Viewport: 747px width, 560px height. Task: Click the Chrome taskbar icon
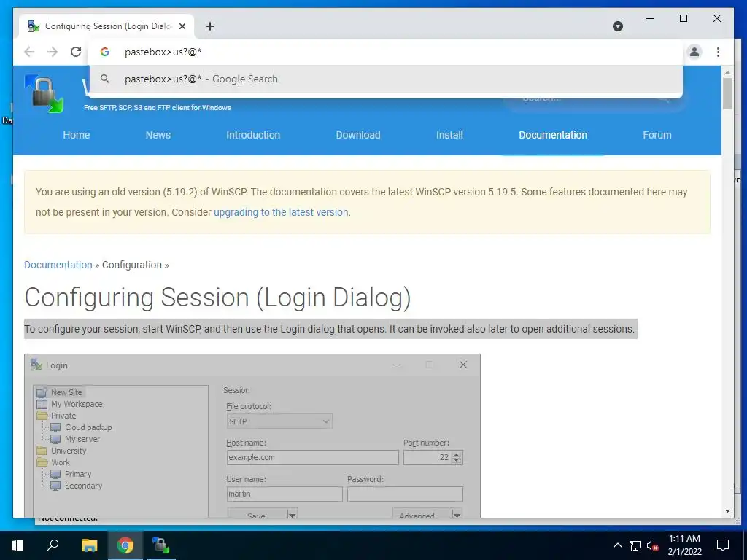125,545
